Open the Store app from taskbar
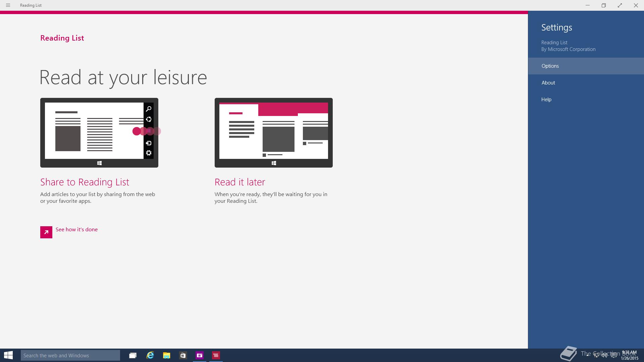The image size is (644, 362). coord(183,355)
